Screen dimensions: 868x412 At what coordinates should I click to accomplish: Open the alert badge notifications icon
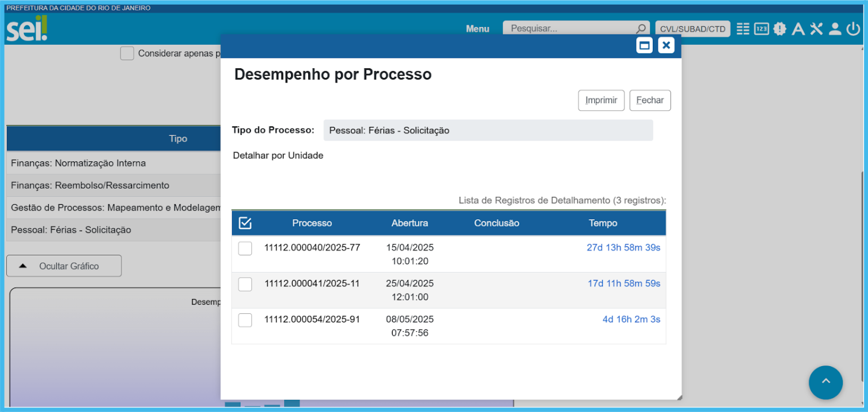[780, 29]
